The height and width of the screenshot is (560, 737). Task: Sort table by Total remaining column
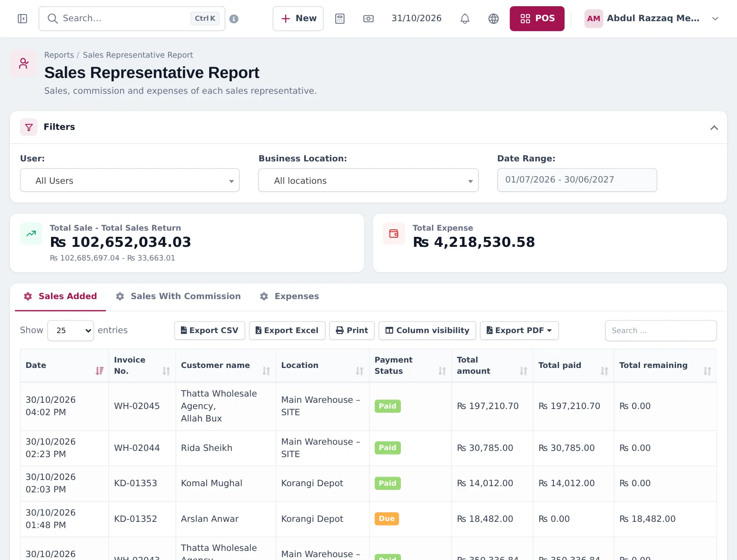point(665,365)
